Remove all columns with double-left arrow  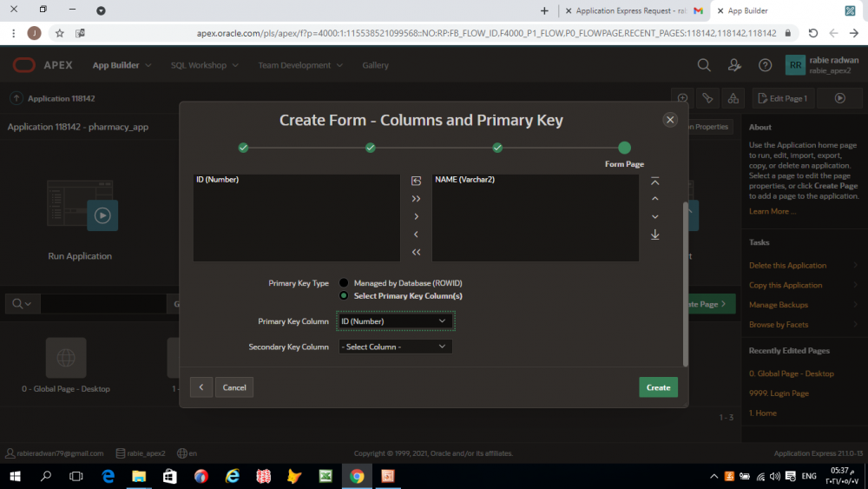click(x=417, y=252)
